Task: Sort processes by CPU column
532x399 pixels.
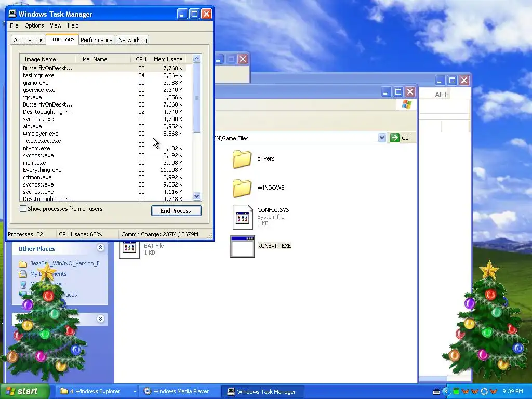Action: tap(140, 59)
